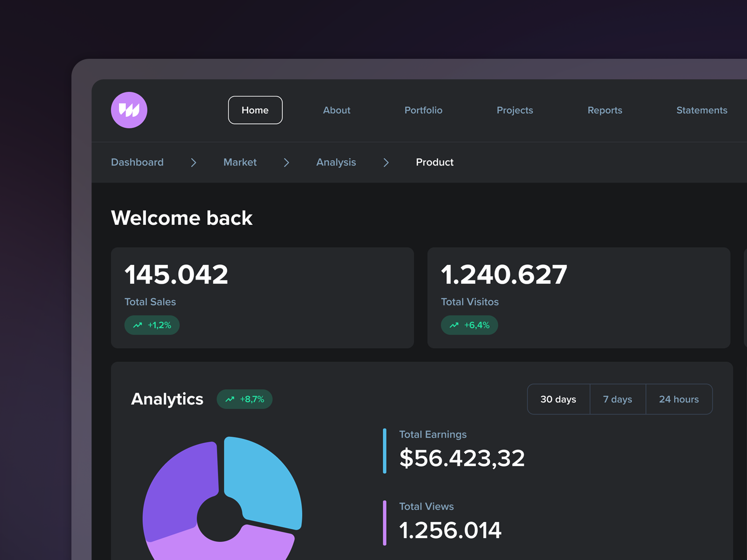This screenshot has height=560, width=747.
Task: Click the trend arrow icon in the +8,7% badge
Action: pyautogui.click(x=231, y=399)
